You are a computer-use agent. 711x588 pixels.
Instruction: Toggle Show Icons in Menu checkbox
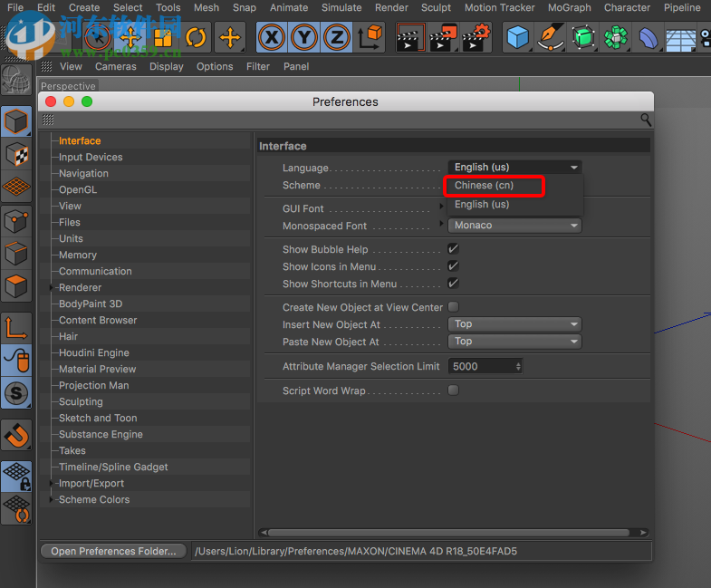(x=453, y=265)
